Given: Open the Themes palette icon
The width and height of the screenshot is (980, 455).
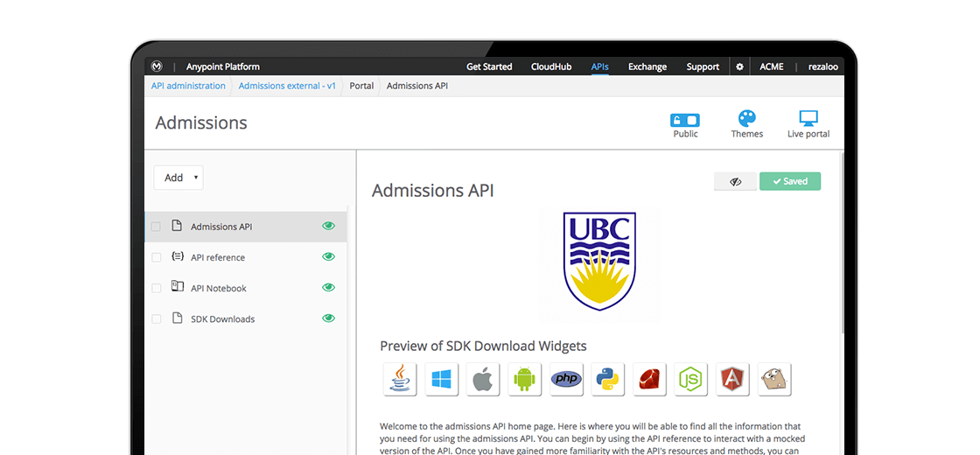Looking at the screenshot, I should click(x=747, y=118).
